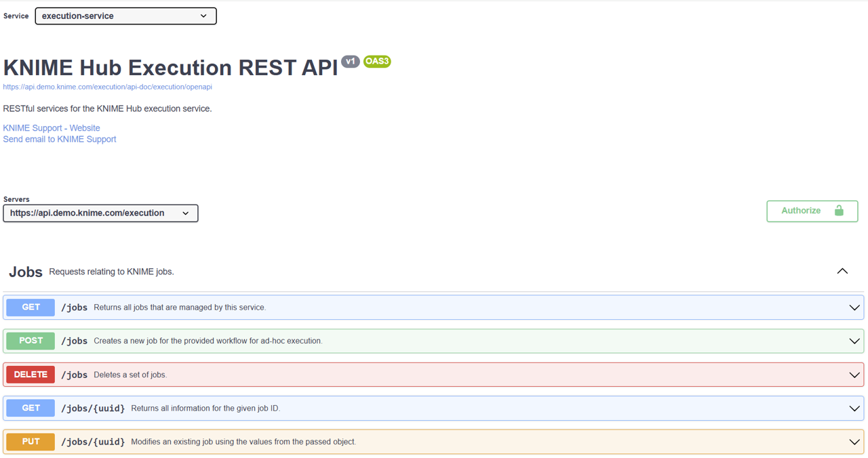Expand the GET /jobs row with its arrow
Image resolution: width=868 pixels, height=458 pixels.
click(x=854, y=308)
